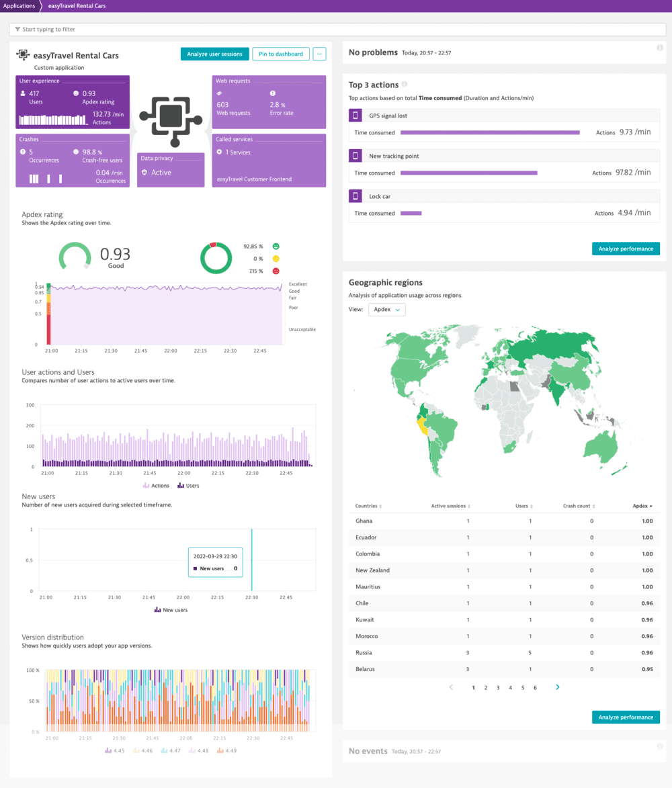Navigate to the Applications breadcrumb
Screen dimensions: 672x788
(x=18, y=5)
